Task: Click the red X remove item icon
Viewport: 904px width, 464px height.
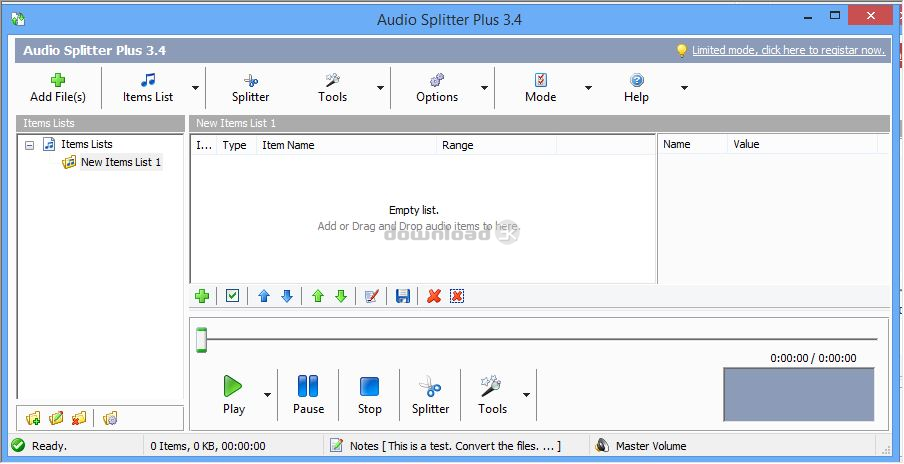Action: [434, 296]
